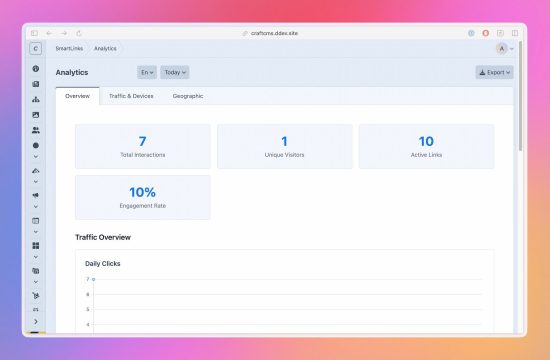Screen dimensions: 550x360
Task: Go forward with browser forward arrow
Action: click(64, 33)
